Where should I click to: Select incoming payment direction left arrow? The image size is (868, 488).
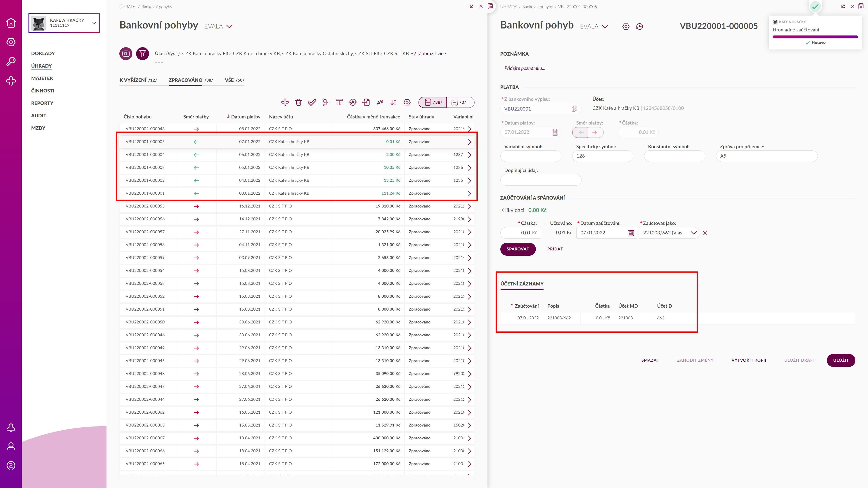[581, 132]
